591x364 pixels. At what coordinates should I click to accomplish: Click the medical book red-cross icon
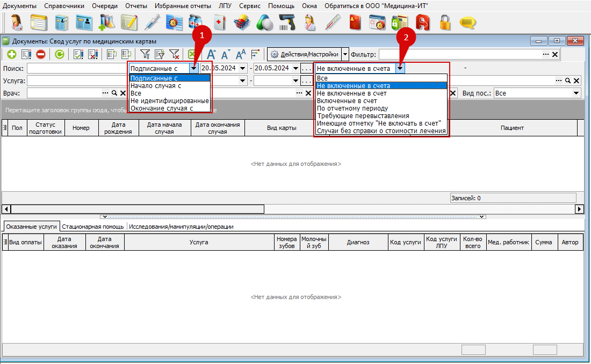click(x=219, y=23)
